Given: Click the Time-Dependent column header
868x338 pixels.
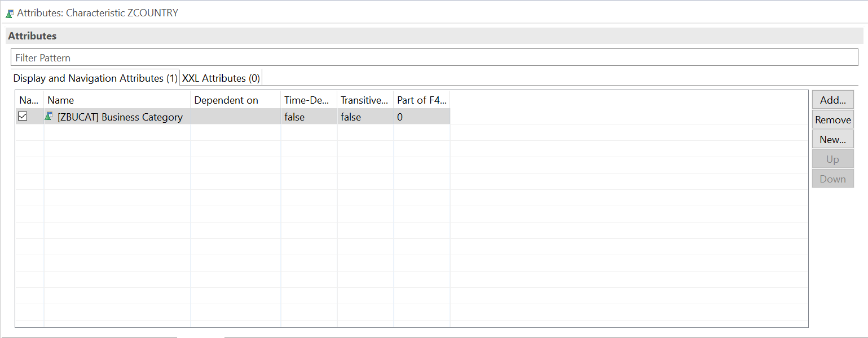Looking at the screenshot, I should click(x=308, y=100).
